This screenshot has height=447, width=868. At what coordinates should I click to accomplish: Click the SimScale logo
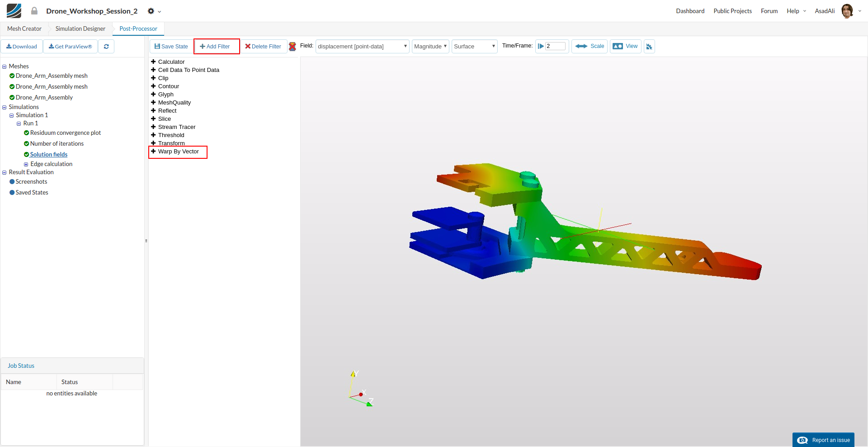14,11
